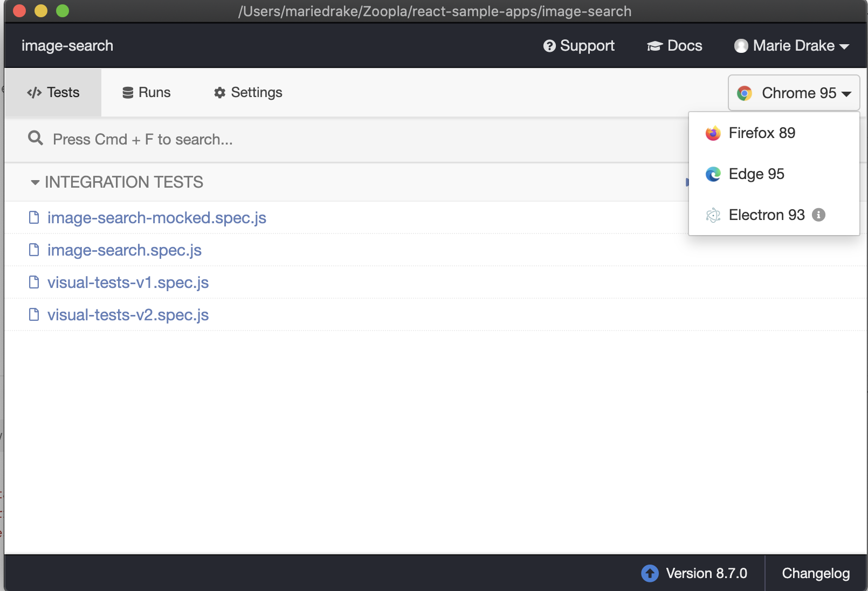This screenshot has width=868, height=591.
Task: Click file icon of visual-tests-v2.spec.js
Action: point(34,314)
